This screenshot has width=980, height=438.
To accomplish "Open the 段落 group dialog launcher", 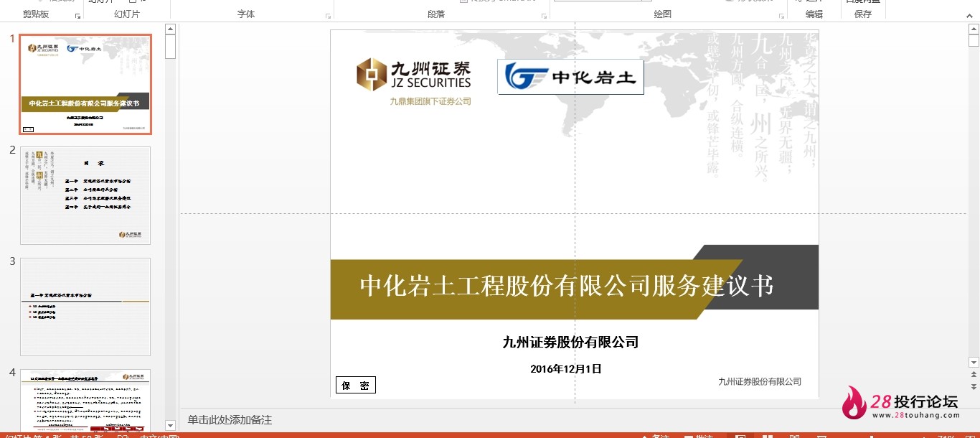I will point(544,15).
